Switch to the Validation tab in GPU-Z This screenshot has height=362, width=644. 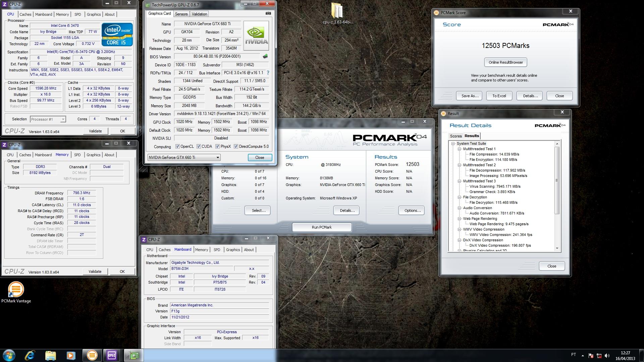pyautogui.click(x=199, y=14)
